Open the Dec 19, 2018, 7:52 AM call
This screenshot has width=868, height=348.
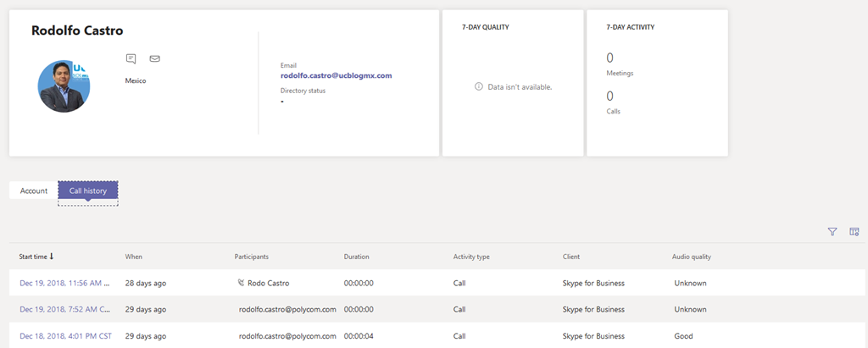[64, 309]
